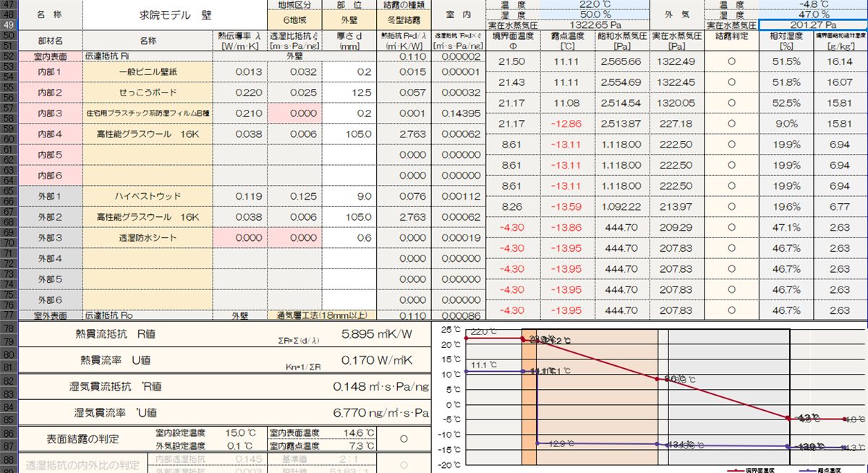Click the 0.220 thermal conductivity value
The height and width of the screenshot is (473, 868).
point(239,93)
